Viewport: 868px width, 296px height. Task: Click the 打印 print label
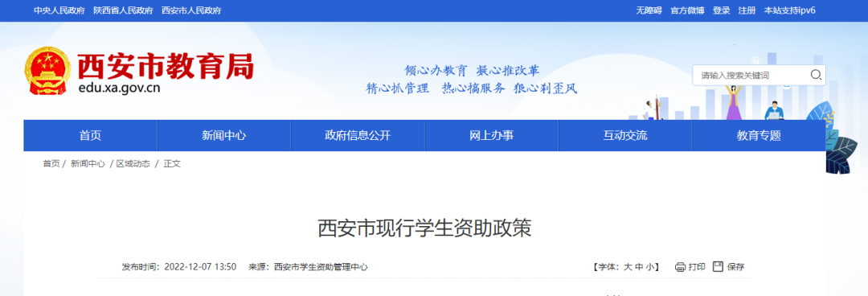click(x=697, y=267)
